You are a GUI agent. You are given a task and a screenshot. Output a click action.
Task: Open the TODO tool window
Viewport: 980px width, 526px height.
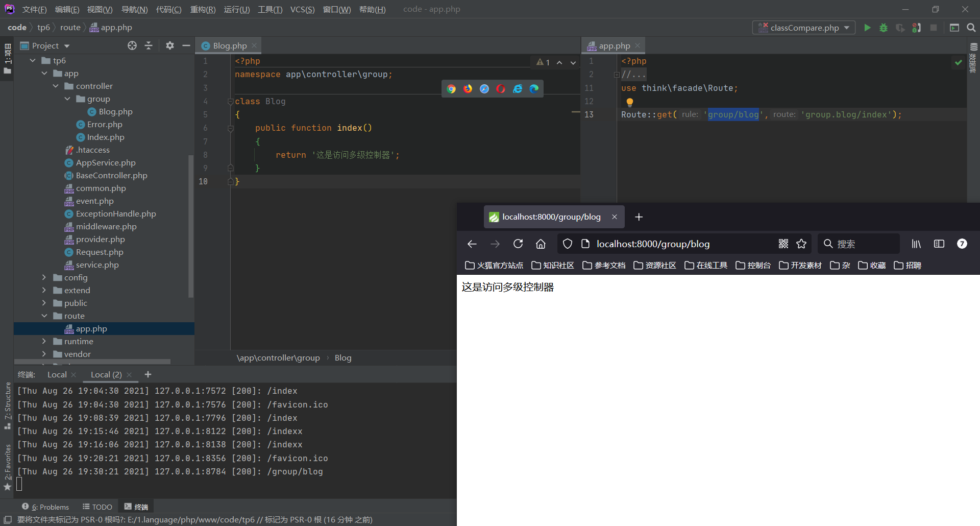(97, 507)
